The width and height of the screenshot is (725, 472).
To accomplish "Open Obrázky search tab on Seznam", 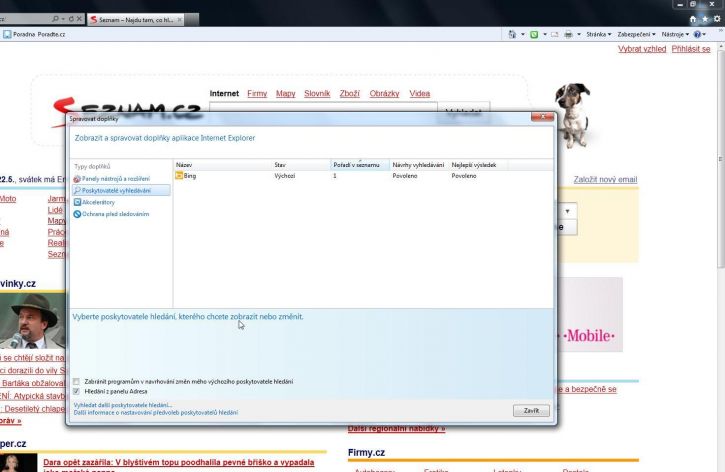I will tap(384, 93).
